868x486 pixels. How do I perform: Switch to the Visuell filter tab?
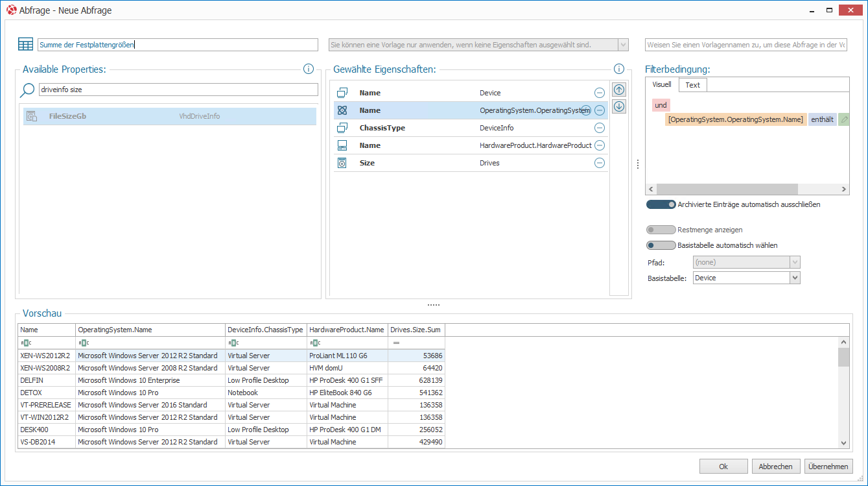coord(662,84)
